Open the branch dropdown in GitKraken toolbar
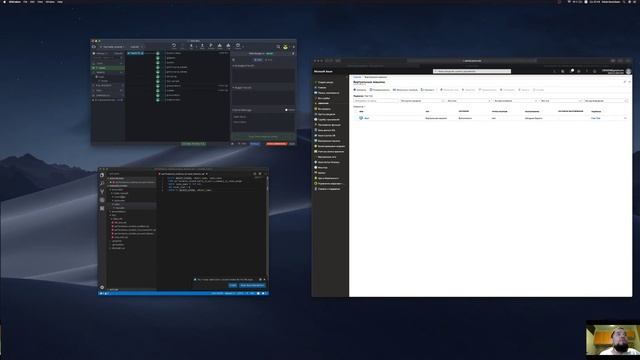This screenshot has width=640, height=360. point(135,47)
